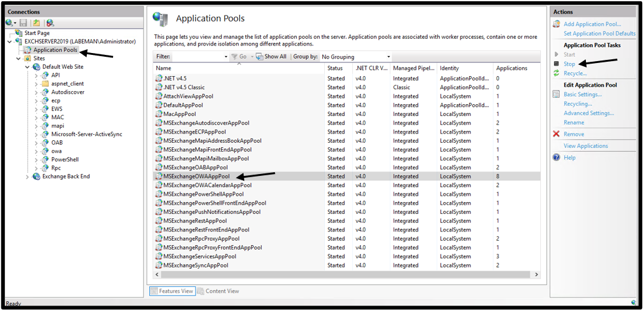644x310 pixels.
Task: Sort by the Applications column header
Action: [x=515, y=68]
